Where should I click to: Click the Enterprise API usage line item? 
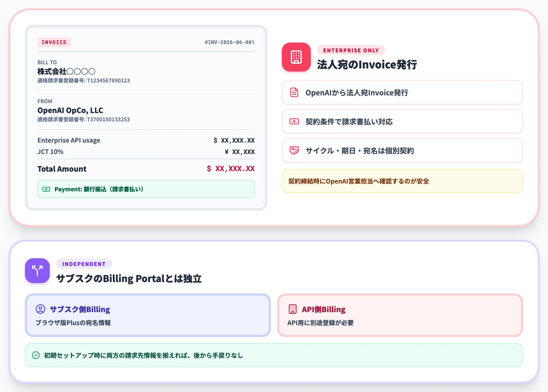click(x=146, y=140)
